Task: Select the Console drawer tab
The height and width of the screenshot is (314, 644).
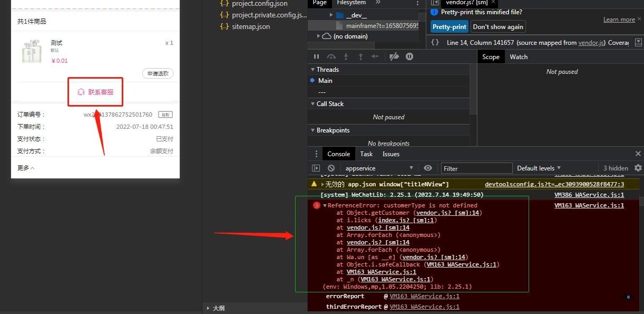Action: click(338, 154)
